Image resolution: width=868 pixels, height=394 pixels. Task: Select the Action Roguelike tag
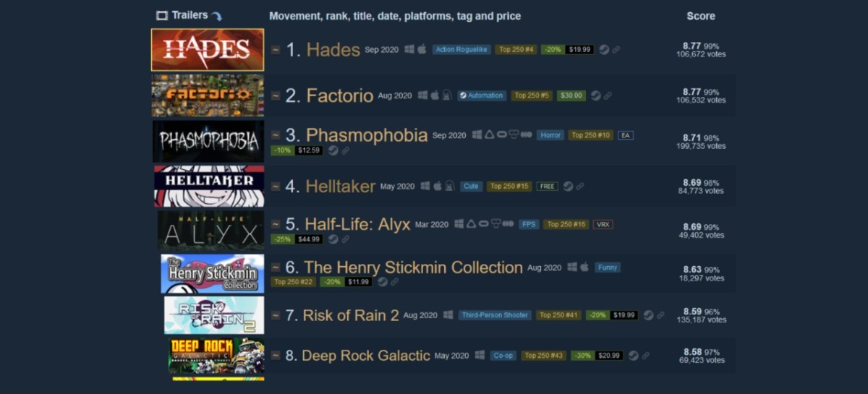461,50
